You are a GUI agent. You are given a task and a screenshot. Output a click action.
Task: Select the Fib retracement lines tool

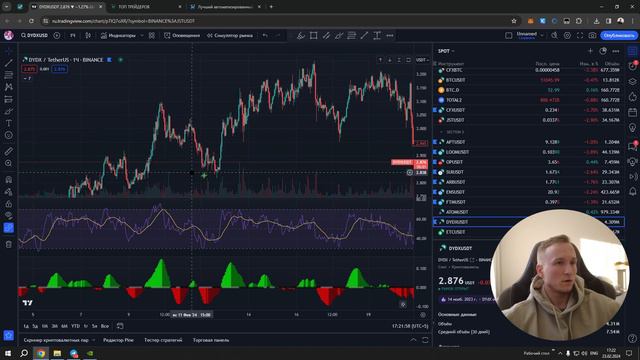(x=351, y=36)
